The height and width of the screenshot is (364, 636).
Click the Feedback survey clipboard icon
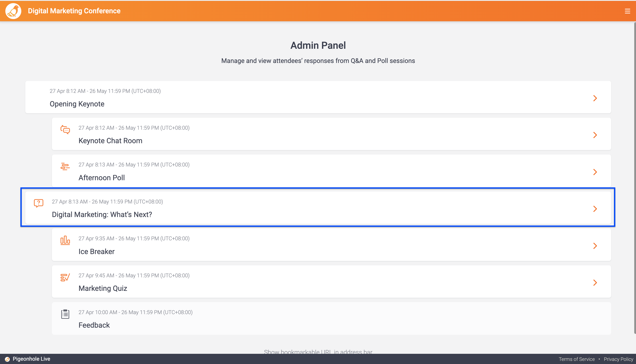[x=65, y=314]
